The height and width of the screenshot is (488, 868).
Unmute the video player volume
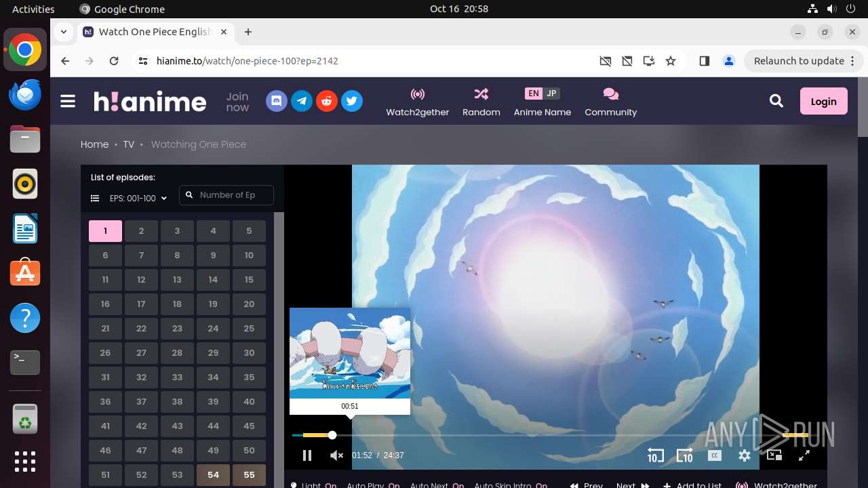[x=336, y=455]
